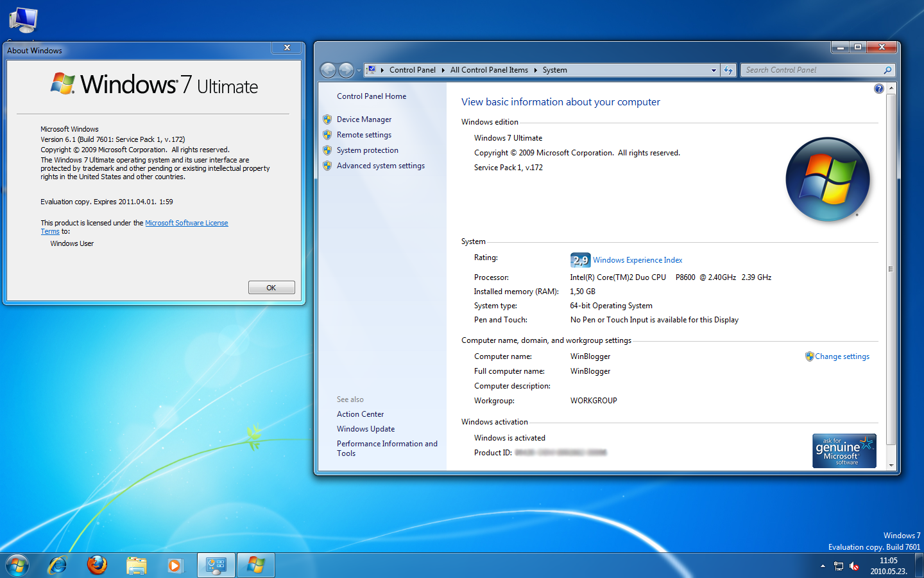This screenshot has height=578, width=924.
Task: Open System protection link
Action: [x=368, y=150]
